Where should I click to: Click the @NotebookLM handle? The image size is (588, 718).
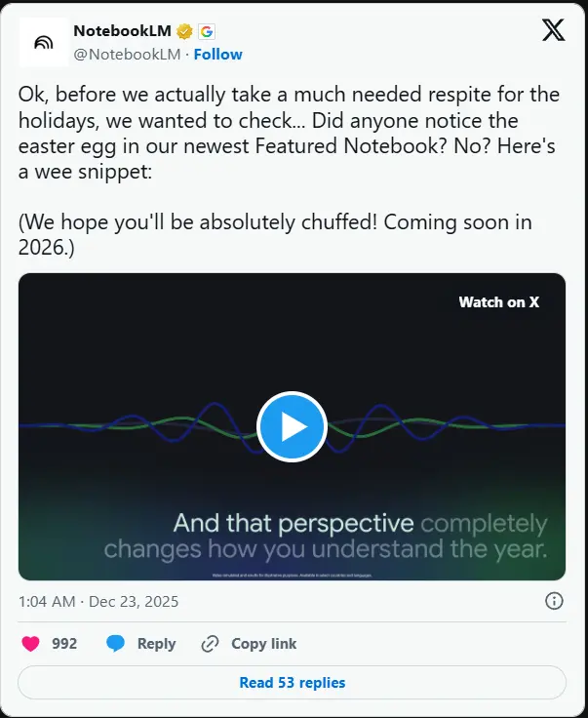(127, 55)
